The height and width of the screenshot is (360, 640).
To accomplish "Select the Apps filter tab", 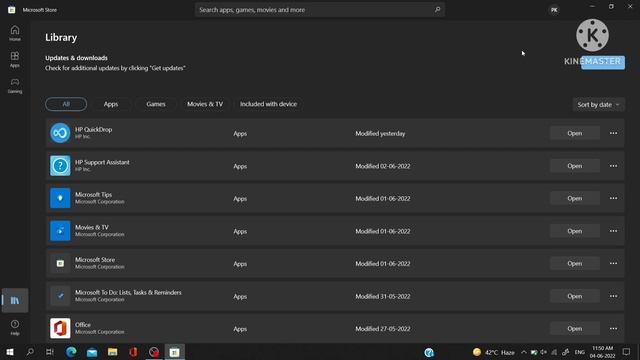I will [x=111, y=104].
